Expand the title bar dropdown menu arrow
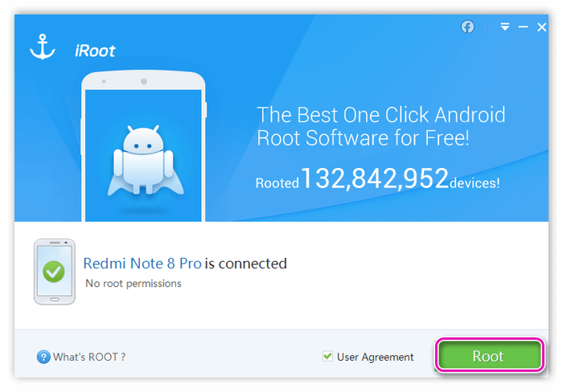The width and height of the screenshot is (563, 392). pyautogui.click(x=505, y=27)
